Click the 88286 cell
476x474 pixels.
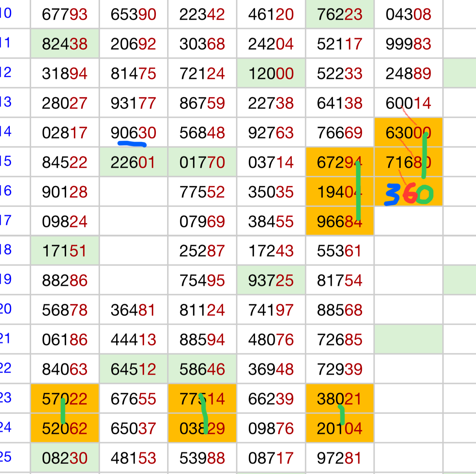click(x=65, y=280)
